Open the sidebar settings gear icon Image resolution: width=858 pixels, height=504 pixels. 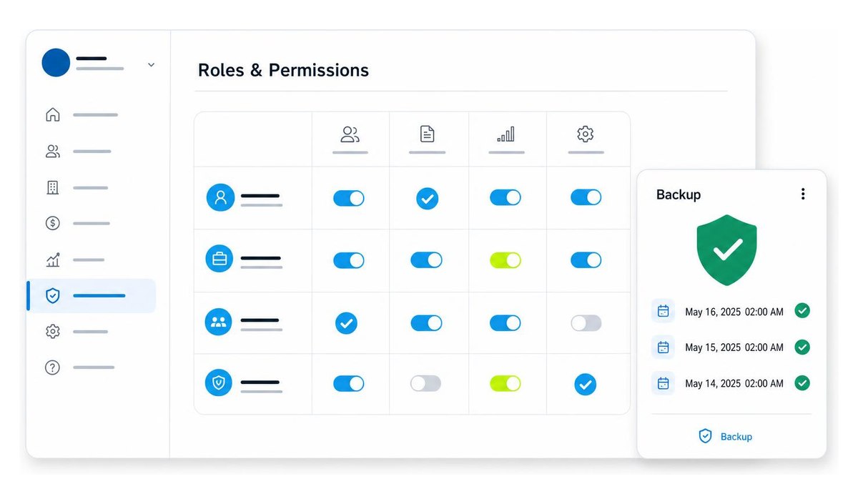53,331
